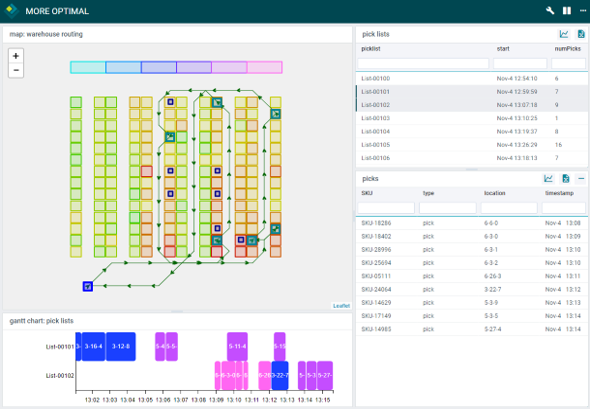This screenshot has height=409, width=590.
Task: Sort picks by SKU column header
Action: 367,193
